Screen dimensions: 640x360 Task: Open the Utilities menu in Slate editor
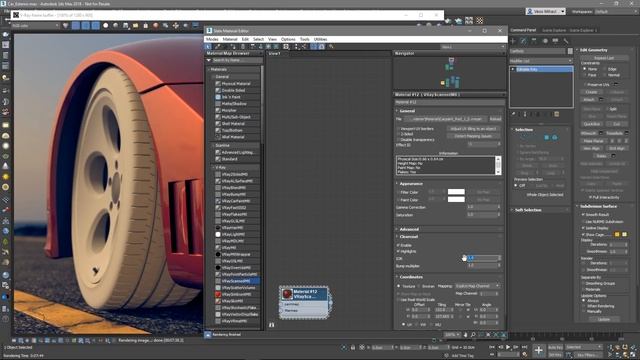pyautogui.click(x=320, y=39)
